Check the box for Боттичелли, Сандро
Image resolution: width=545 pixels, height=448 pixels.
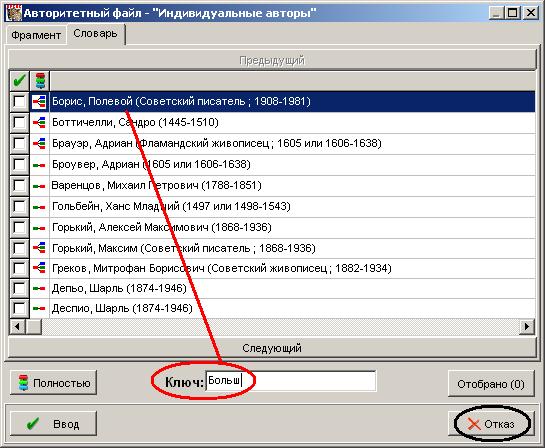click(x=19, y=123)
